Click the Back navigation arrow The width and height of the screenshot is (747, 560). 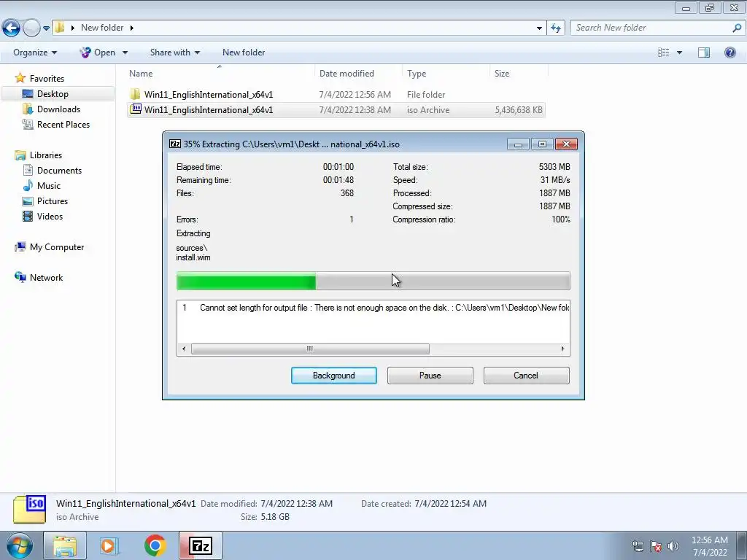click(x=11, y=28)
